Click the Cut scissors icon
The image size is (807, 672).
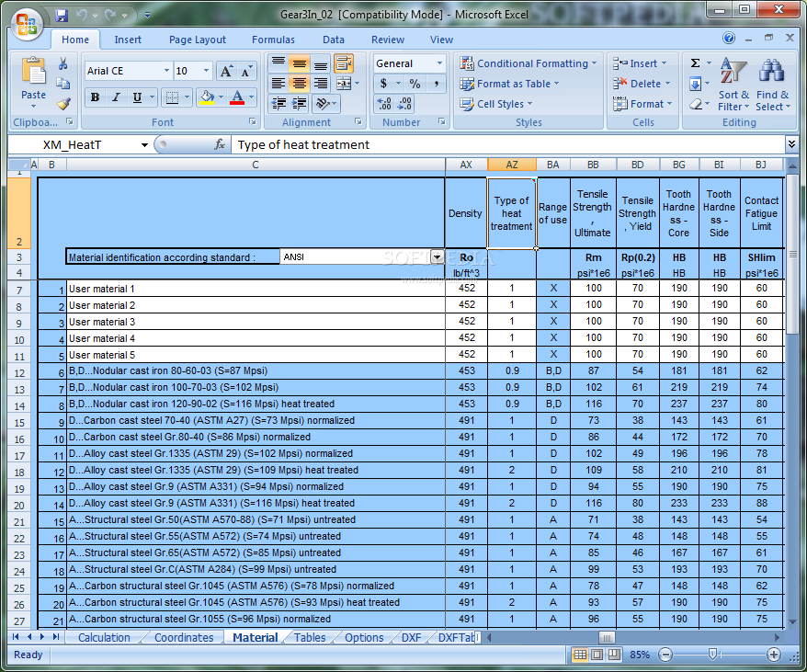click(63, 63)
